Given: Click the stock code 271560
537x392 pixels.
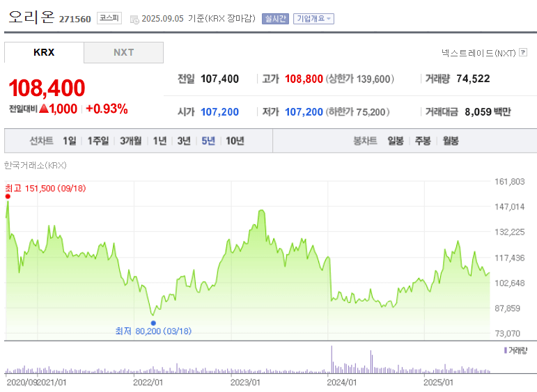Looking at the screenshot, I should (75, 19).
